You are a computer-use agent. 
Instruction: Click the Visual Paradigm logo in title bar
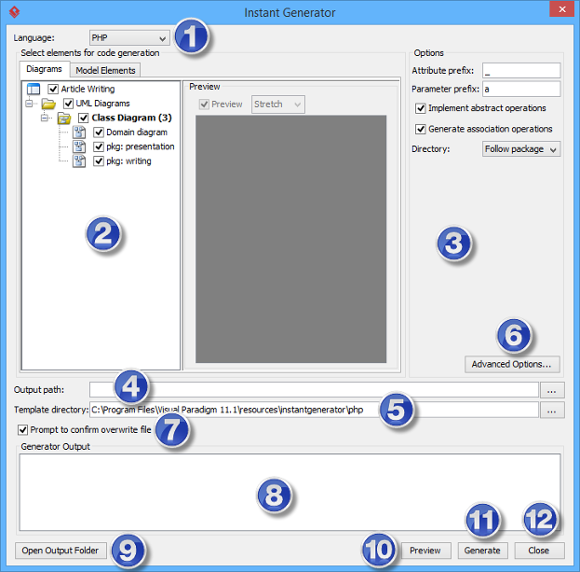tap(14, 12)
